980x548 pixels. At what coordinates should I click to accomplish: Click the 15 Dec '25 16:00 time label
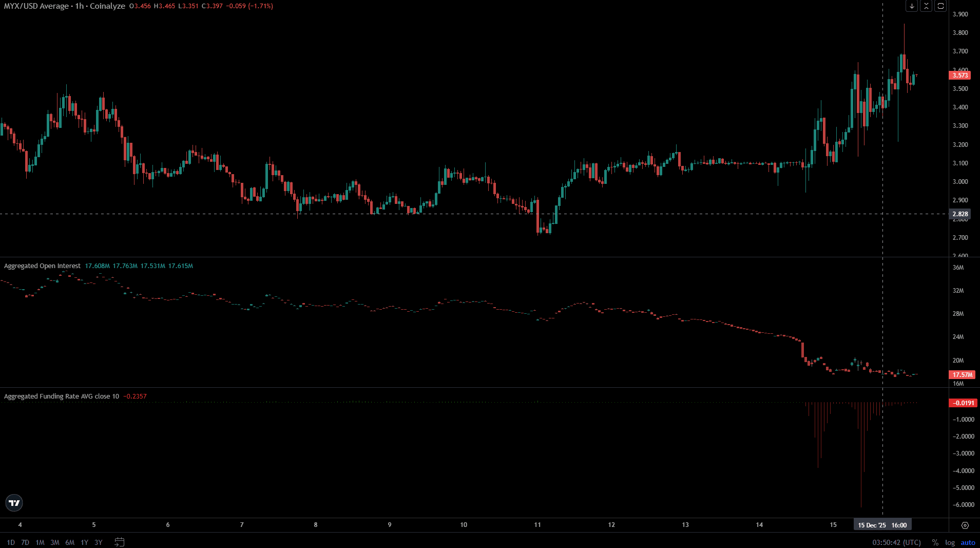tap(882, 525)
